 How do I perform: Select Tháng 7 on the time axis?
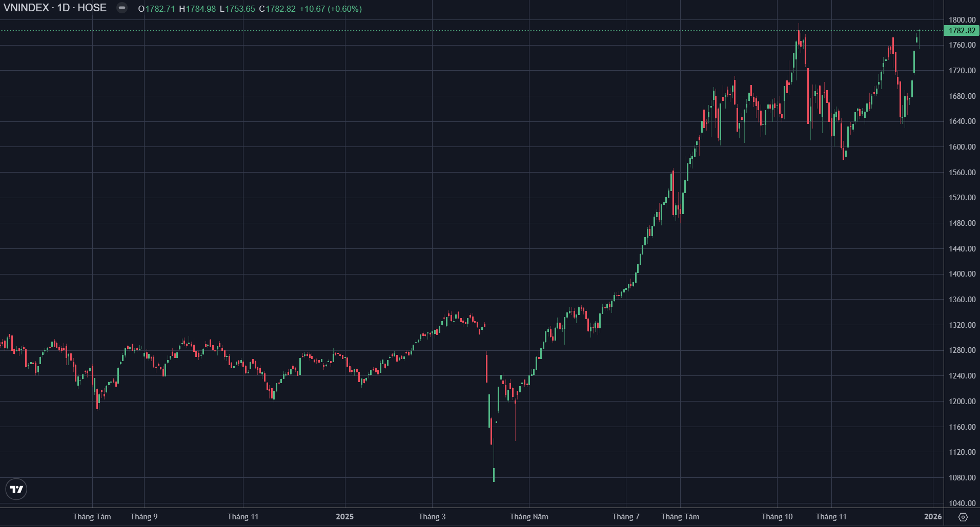click(x=625, y=517)
